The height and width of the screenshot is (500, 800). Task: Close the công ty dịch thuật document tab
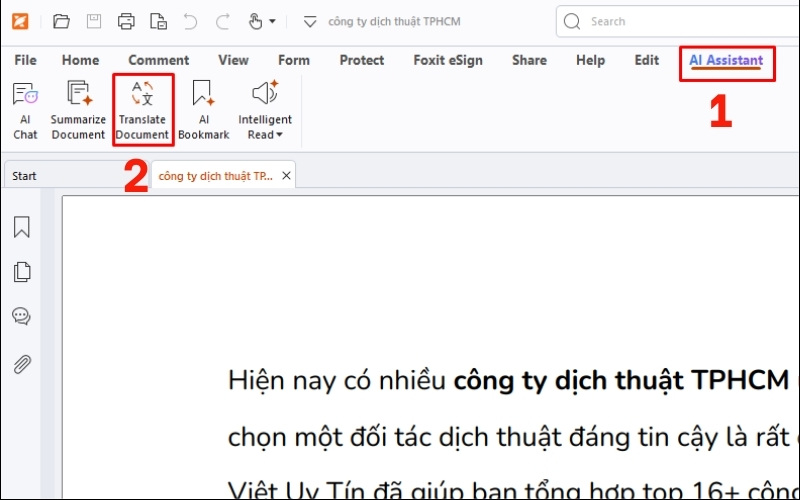tap(287, 176)
